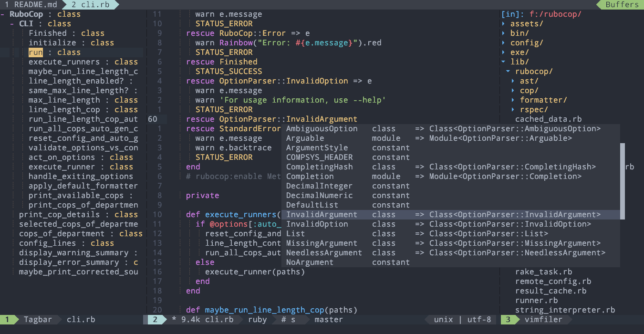Jump to apply_default_formatter tag in Tagbar

83,186
